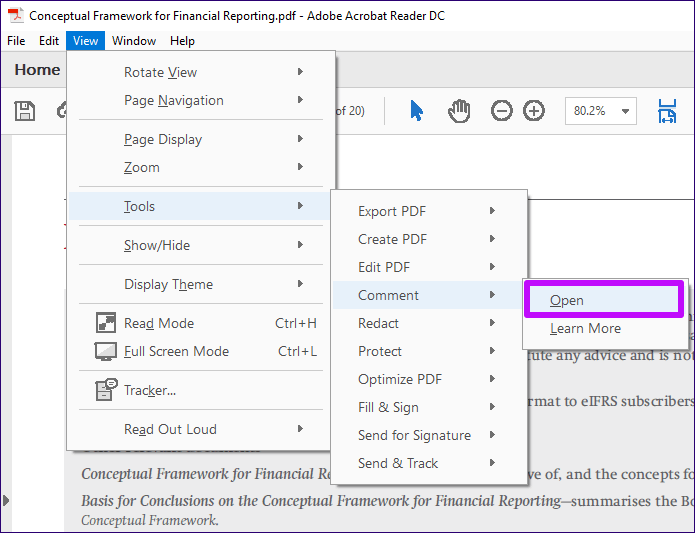Open the Help menu
The width and height of the screenshot is (695, 533).
point(182,41)
